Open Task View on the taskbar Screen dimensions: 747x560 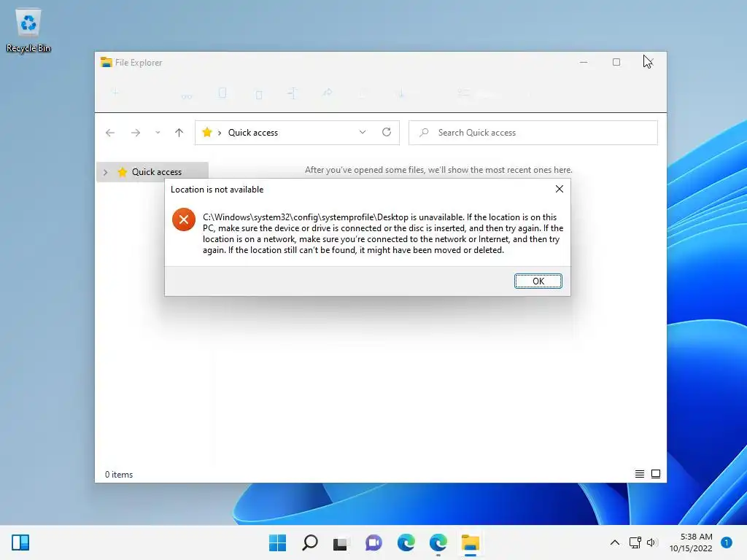pyautogui.click(x=340, y=543)
